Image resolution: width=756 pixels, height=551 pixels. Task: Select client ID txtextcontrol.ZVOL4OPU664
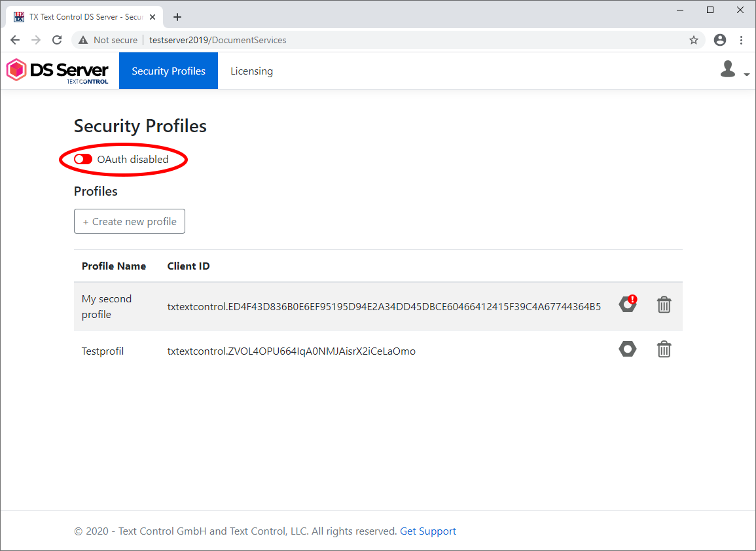click(x=291, y=351)
